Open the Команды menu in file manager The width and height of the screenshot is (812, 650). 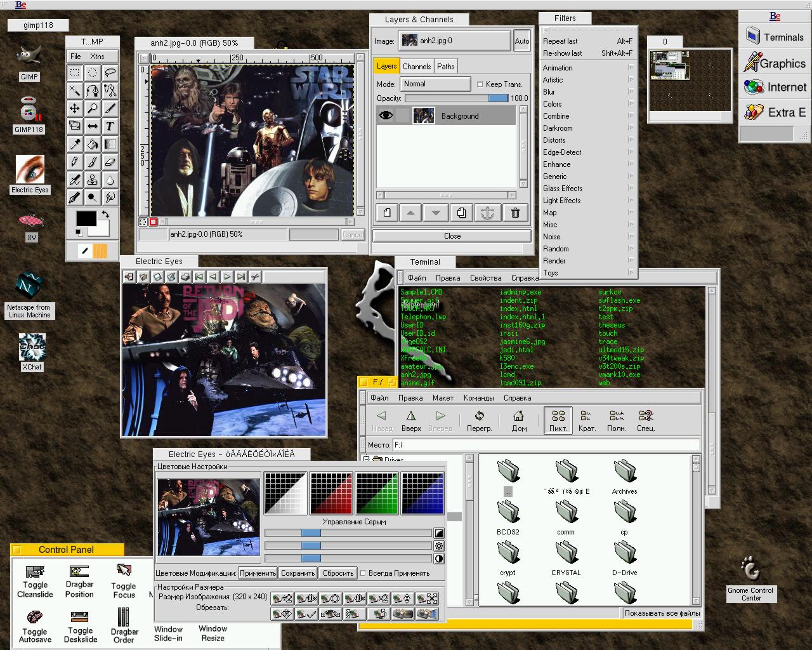478,398
